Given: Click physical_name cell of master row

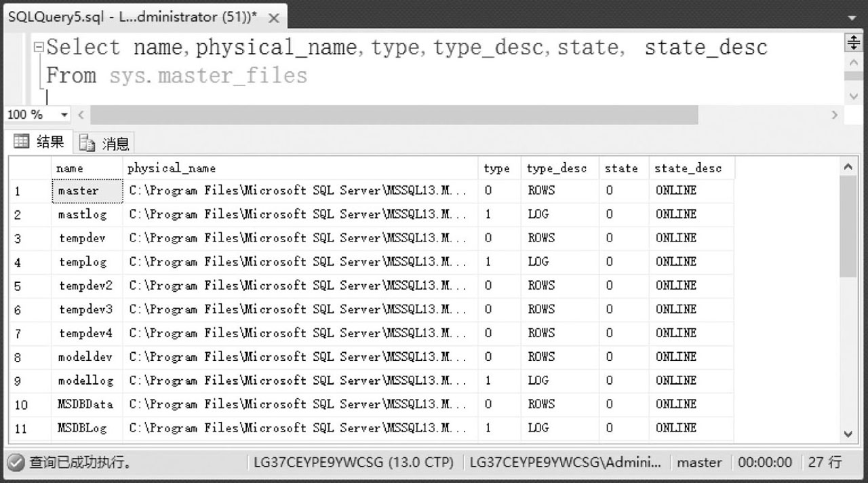Looking at the screenshot, I should (300, 191).
